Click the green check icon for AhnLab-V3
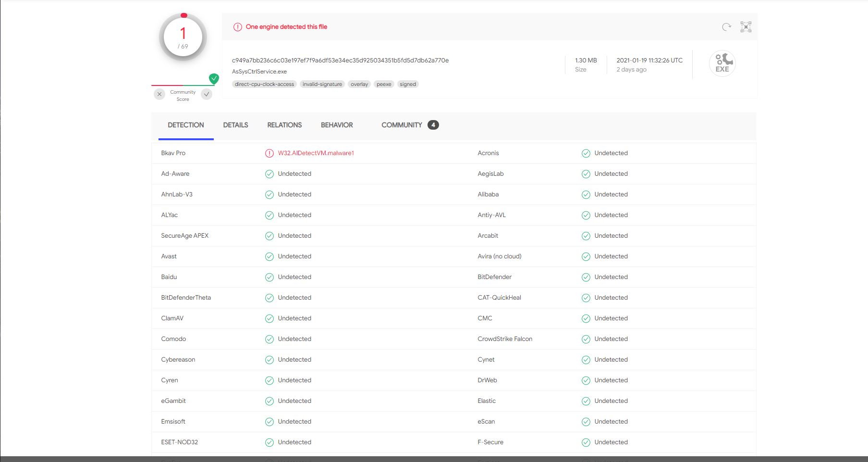Viewport: 868px width, 462px height. [269, 195]
